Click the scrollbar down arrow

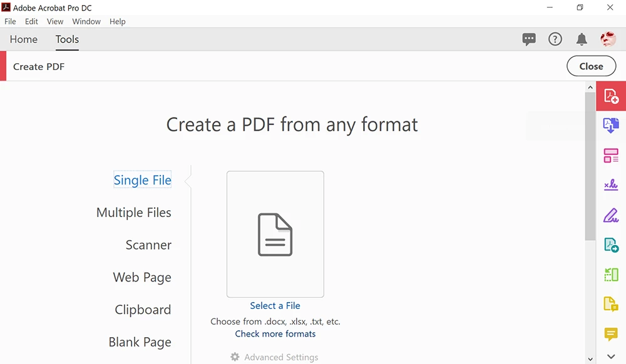(x=590, y=359)
